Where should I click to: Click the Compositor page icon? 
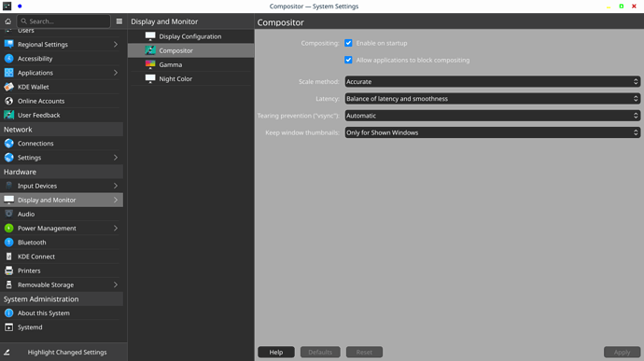[150, 50]
